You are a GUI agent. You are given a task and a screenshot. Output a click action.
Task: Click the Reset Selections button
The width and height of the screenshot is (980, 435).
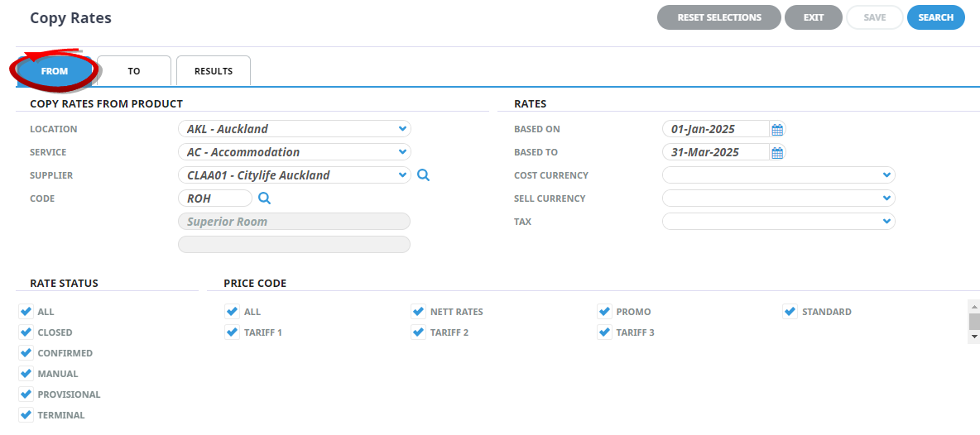718,17
